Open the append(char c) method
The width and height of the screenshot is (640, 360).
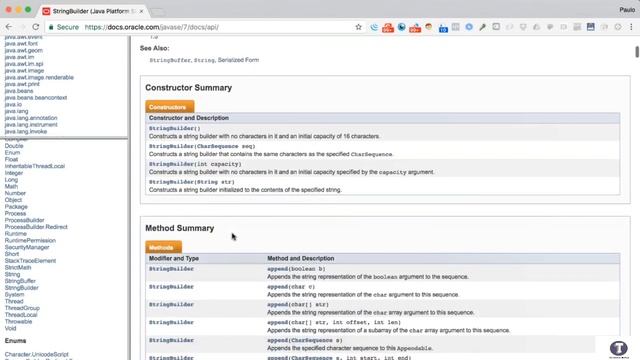[x=291, y=287]
